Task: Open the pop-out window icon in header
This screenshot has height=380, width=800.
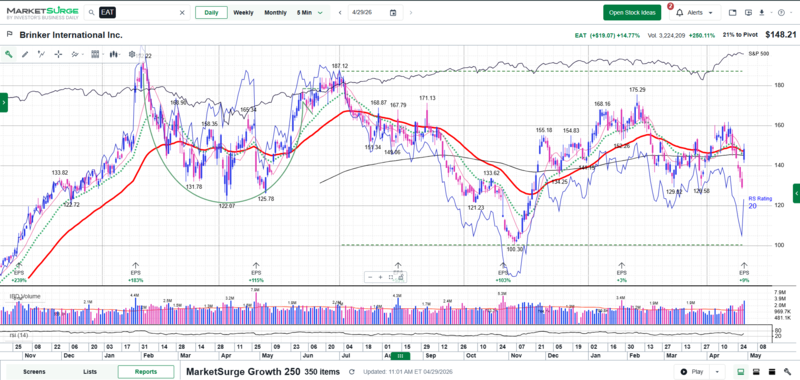Action: pos(733,13)
